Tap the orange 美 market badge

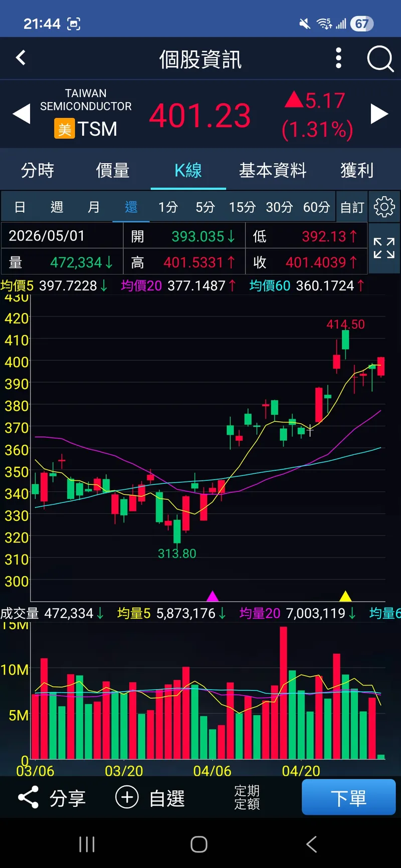click(65, 129)
